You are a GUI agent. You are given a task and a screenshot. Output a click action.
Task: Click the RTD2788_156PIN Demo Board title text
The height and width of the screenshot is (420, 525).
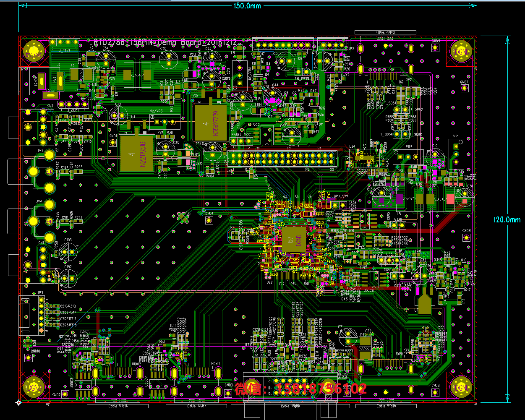tap(165, 42)
